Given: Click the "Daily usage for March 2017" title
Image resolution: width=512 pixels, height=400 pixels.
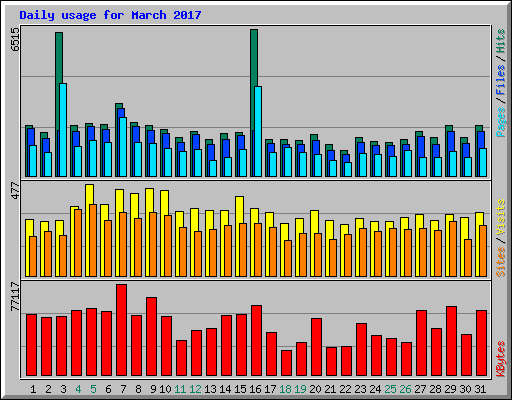Looking at the screenshot, I should coord(110,15).
